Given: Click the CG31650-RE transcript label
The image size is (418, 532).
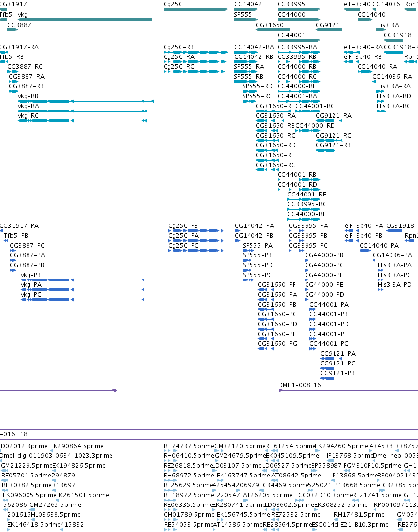Looking at the screenshot, I should (276, 155).
